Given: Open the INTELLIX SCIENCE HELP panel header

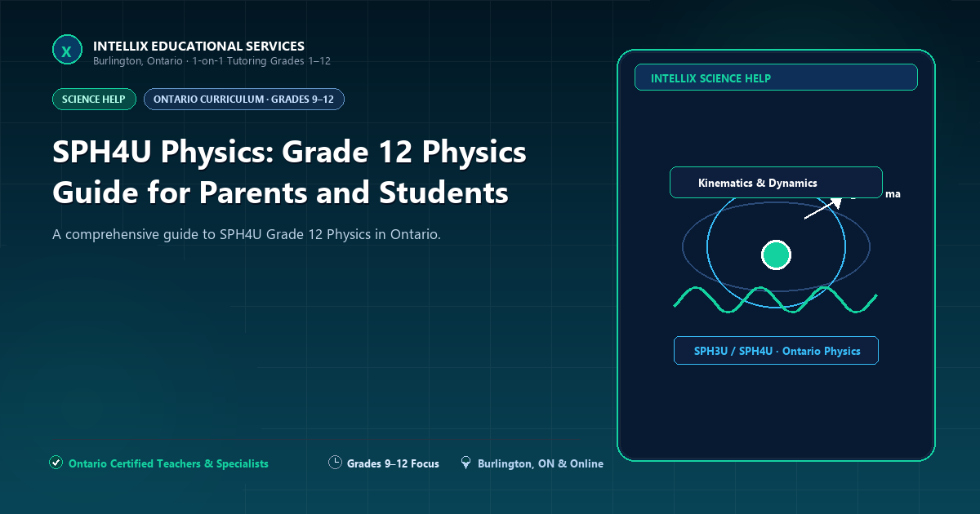Looking at the screenshot, I should pos(776,78).
